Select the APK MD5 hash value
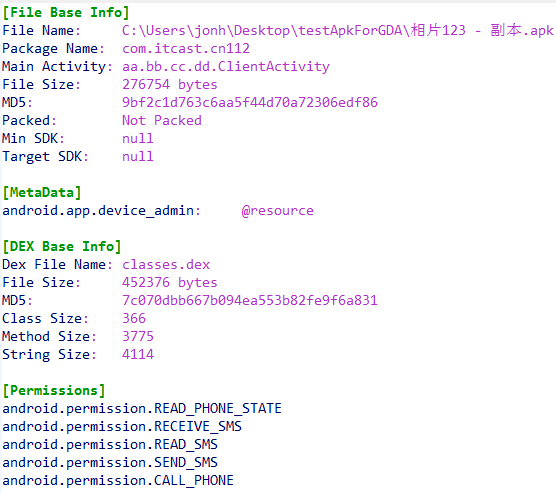 [x=250, y=102]
